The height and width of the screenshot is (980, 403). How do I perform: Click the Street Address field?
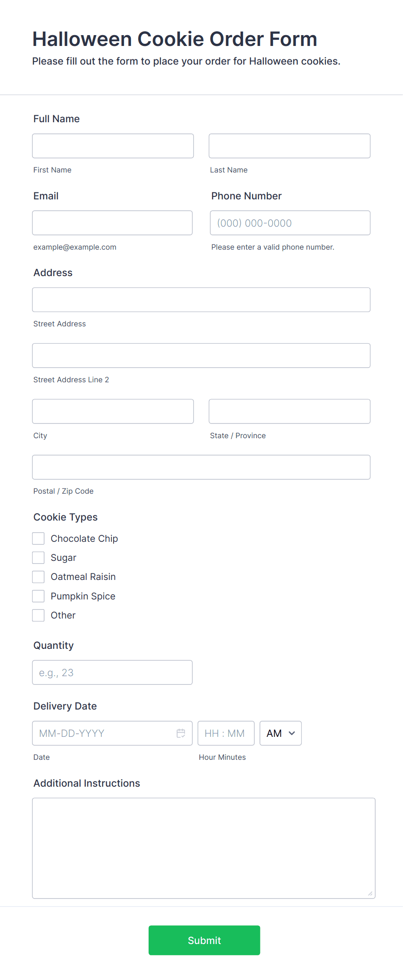(201, 300)
